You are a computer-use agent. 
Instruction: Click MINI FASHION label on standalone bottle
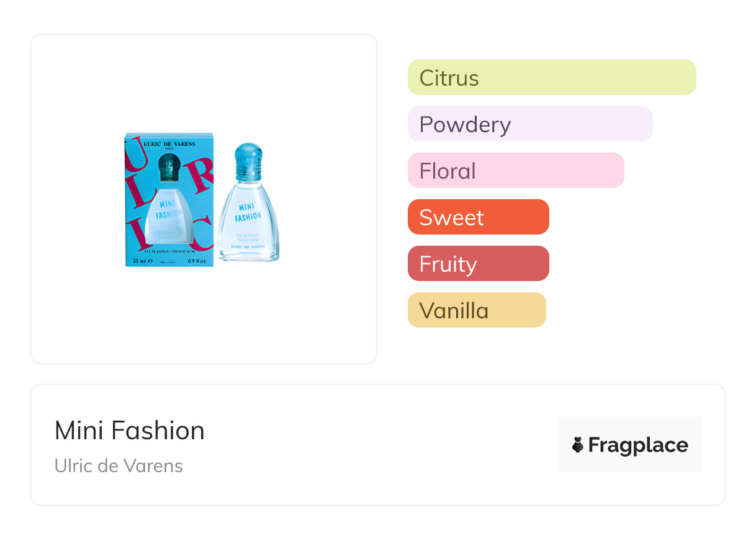(248, 211)
